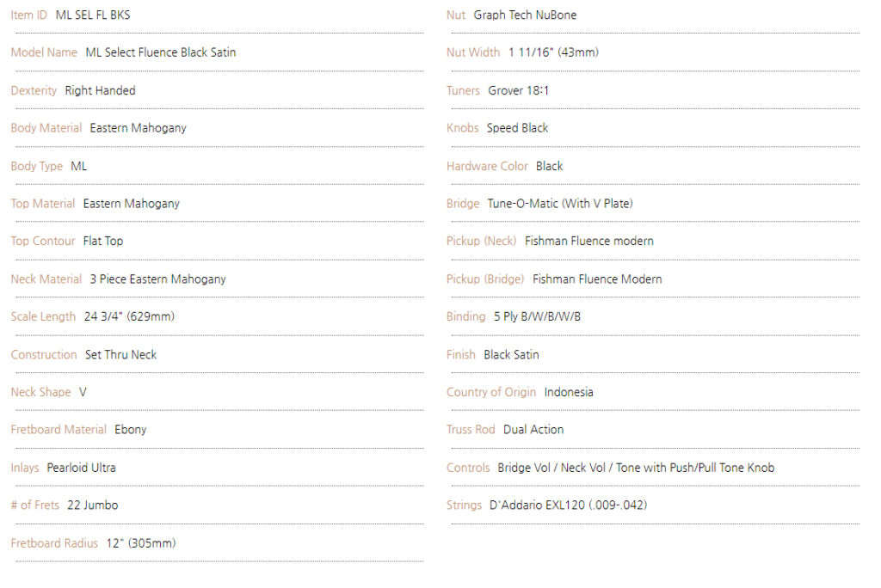Select the Model Name label
This screenshot has width=881, height=588.
click(x=44, y=52)
